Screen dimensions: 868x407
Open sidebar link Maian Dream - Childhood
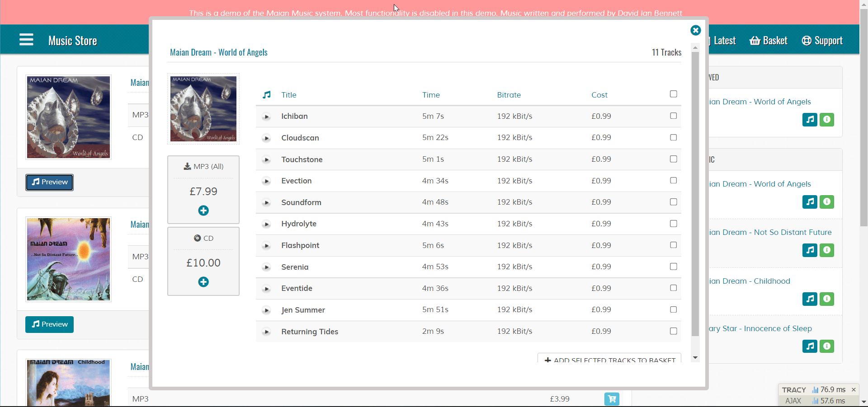click(x=750, y=281)
